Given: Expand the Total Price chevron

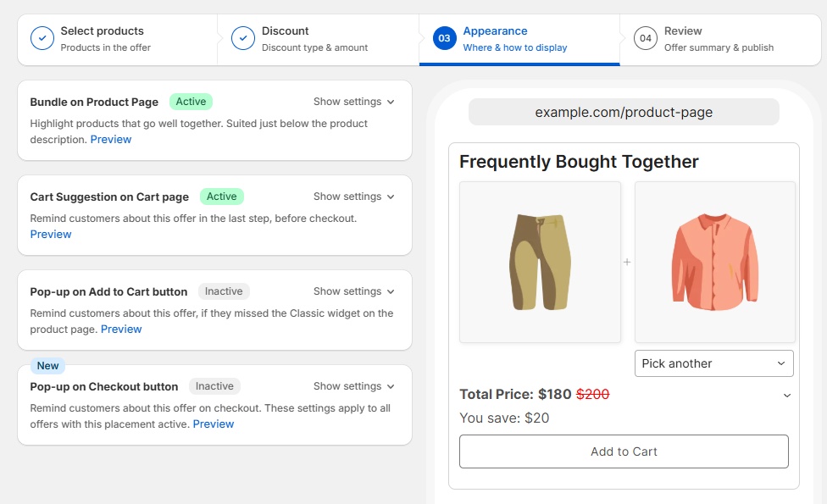Looking at the screenshot, I should tap(786, 396).
